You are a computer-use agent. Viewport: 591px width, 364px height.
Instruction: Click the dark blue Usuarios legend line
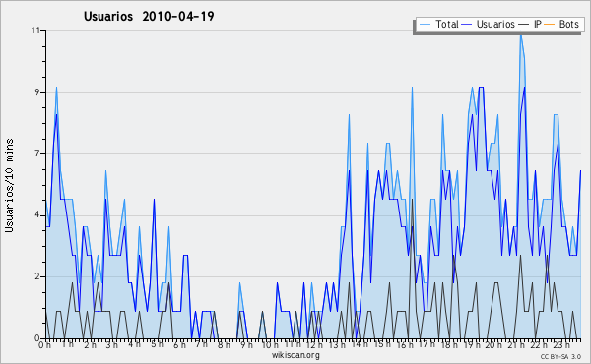point(467,25)
